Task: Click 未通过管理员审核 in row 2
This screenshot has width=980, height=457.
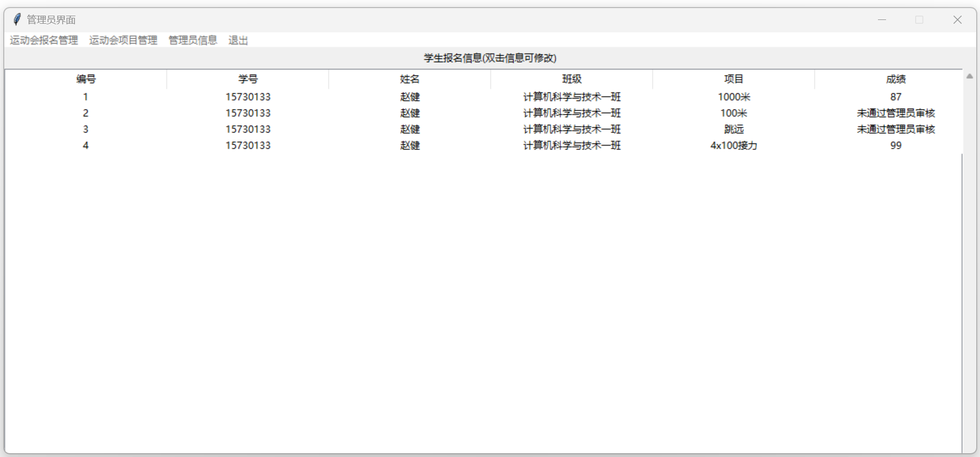Action: pos(896,113)
